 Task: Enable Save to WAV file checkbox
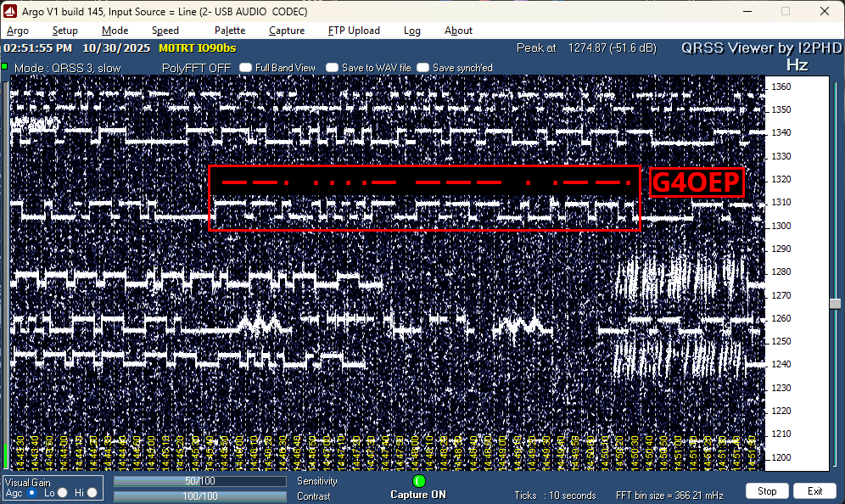(x=332, y=67)
